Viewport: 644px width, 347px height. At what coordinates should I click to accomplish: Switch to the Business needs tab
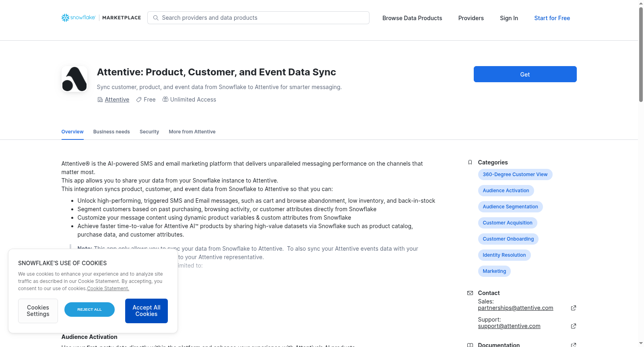click(x=111, y=132)
